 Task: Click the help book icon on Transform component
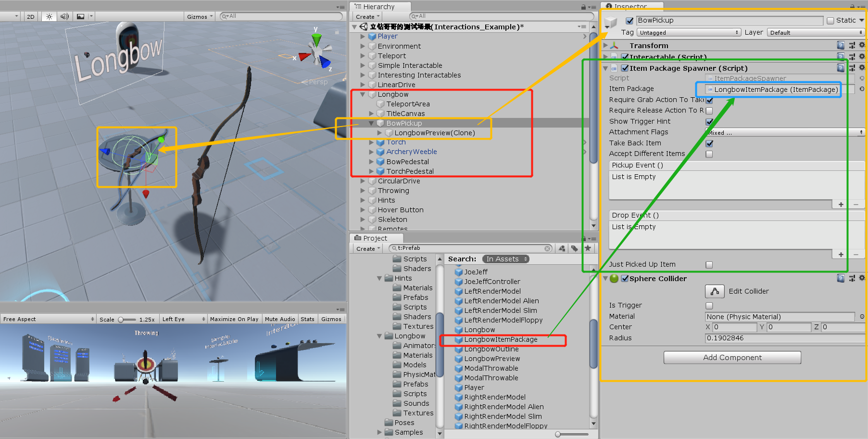tap(841, 45)
